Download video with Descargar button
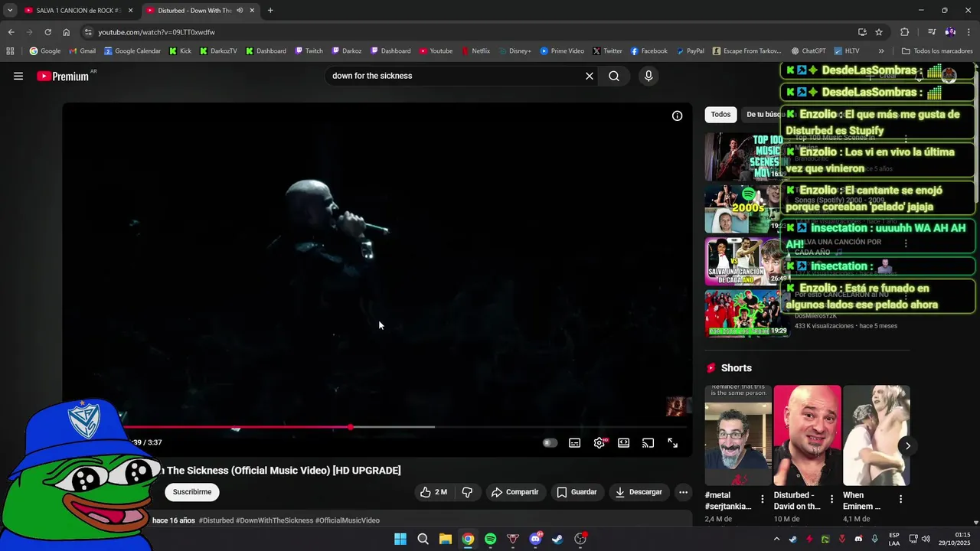 coord(639,492)
